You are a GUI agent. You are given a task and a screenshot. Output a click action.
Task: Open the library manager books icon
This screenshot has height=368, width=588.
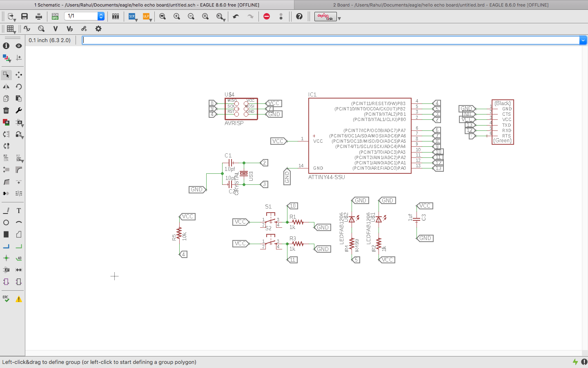coord(116,16)
